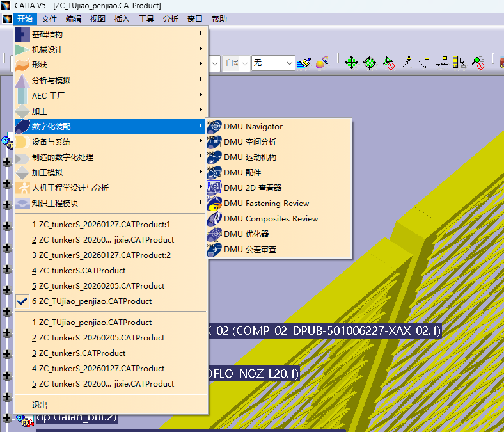Click the yellow ruler with cursor icon
The width and height of the screenshot is (504, 432).
(459, 63)
